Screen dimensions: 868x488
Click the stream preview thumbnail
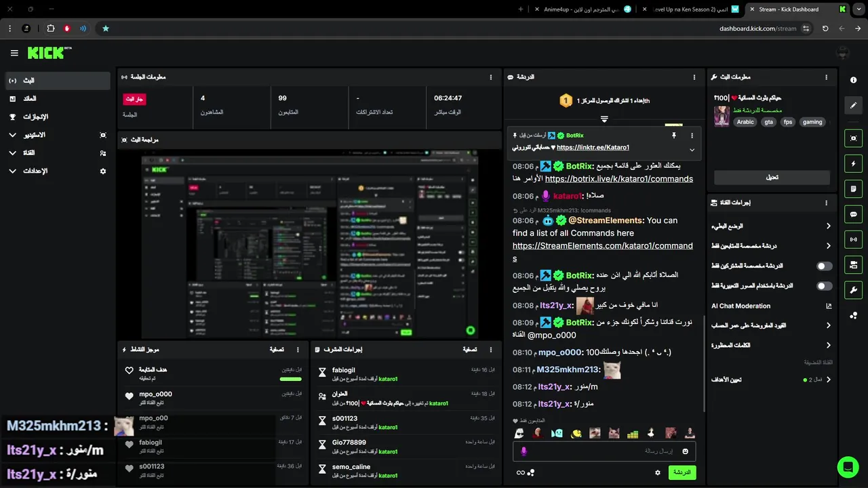pyautogui.click(x=309, y=244)
